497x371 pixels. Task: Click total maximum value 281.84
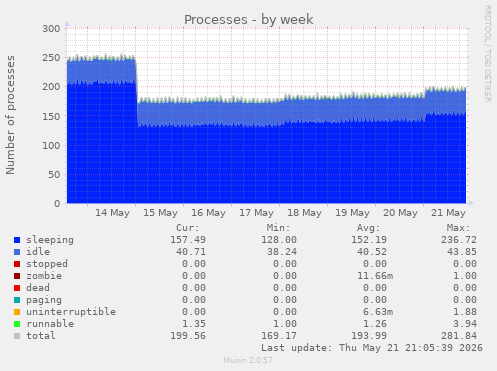[x=459, y=336]
